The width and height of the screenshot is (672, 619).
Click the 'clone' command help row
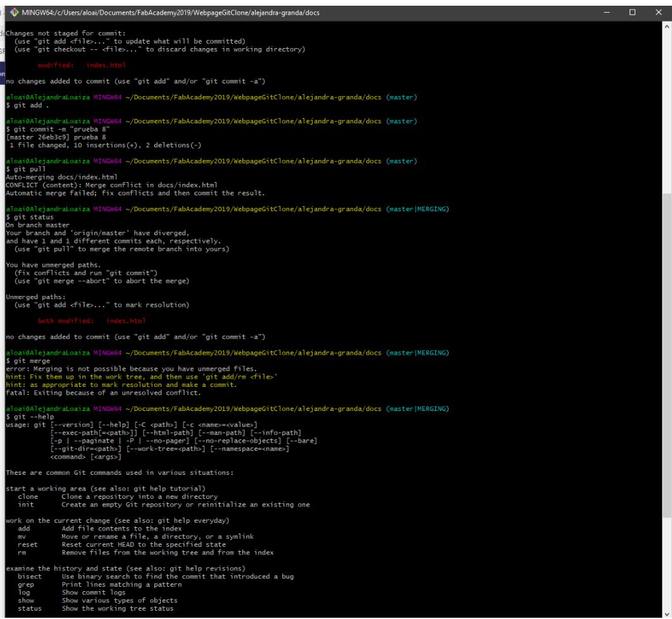point(118,496)
